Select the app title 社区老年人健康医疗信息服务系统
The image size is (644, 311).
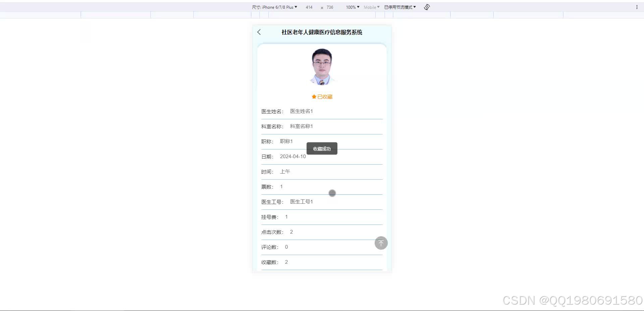[x=322, y=32]
